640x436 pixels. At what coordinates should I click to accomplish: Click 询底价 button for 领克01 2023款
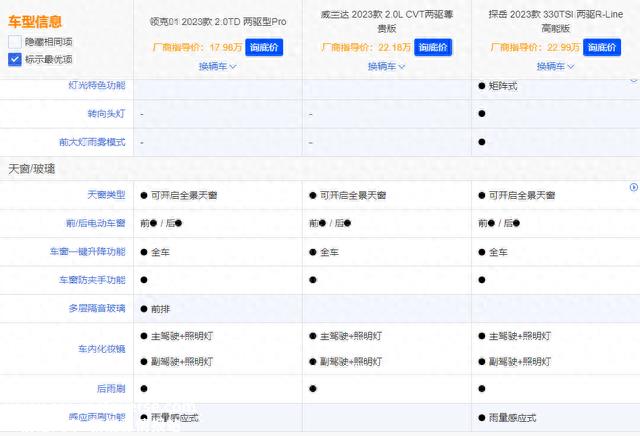264,47
